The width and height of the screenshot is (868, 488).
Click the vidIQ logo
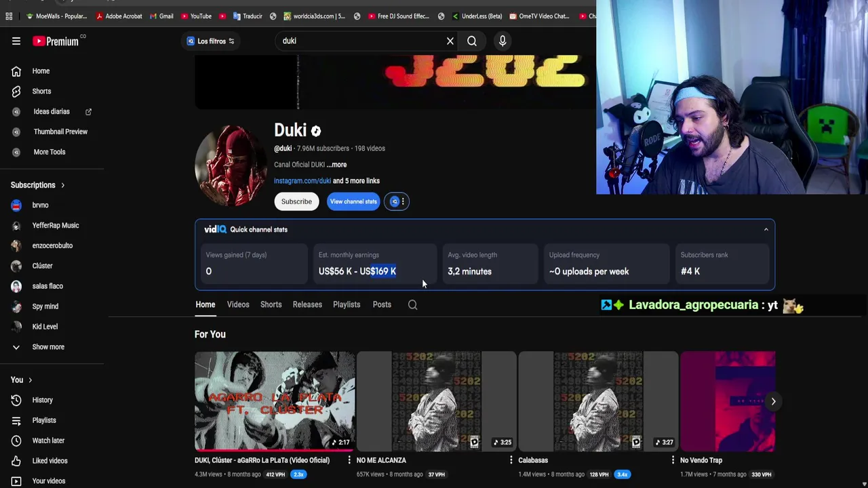pyautogui.click(x=215, y=230)
